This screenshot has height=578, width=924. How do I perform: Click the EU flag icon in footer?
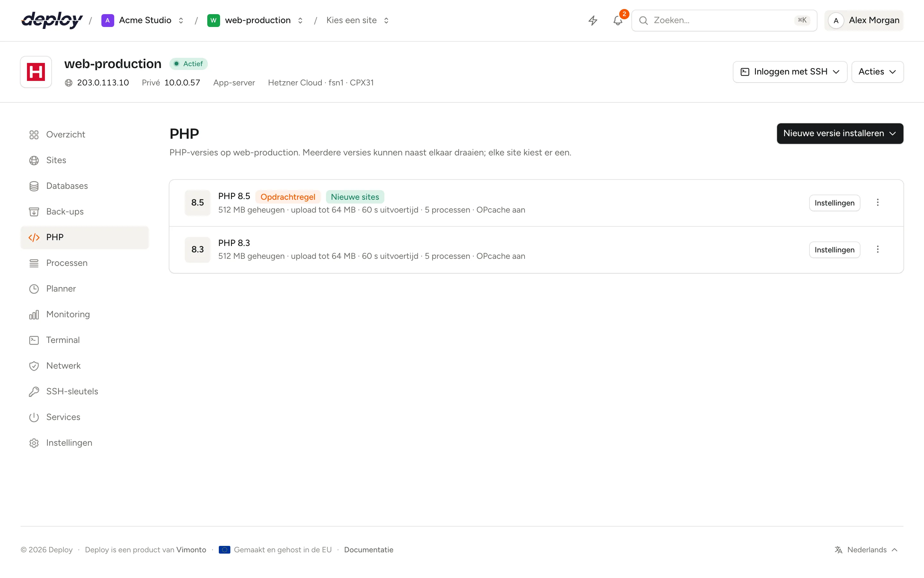click(225, 550)
